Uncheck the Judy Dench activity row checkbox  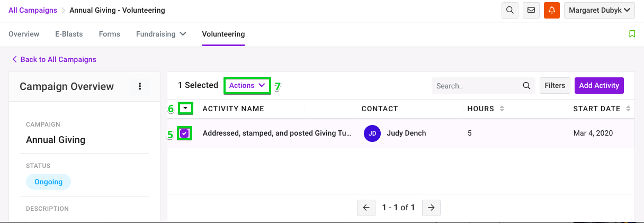tap(184, 133)
